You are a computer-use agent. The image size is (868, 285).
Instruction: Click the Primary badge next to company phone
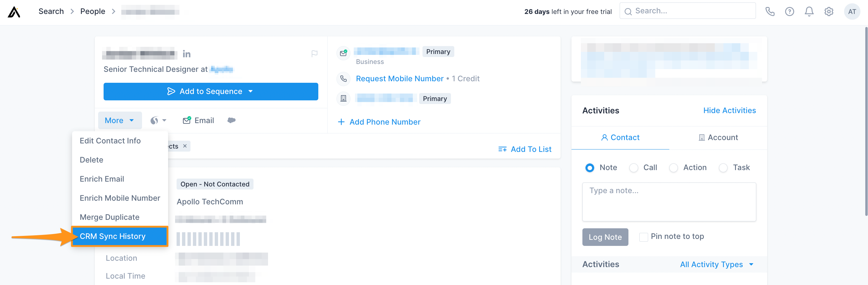434,99
